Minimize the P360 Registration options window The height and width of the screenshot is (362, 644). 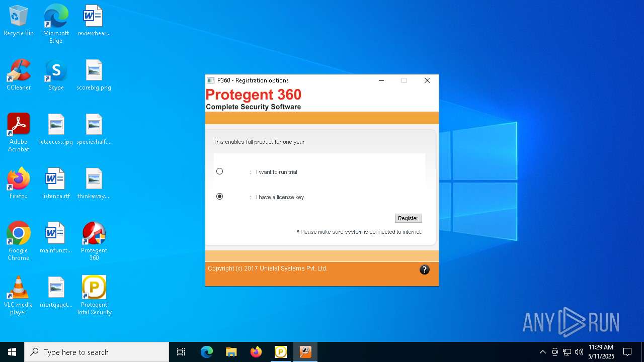381,80
